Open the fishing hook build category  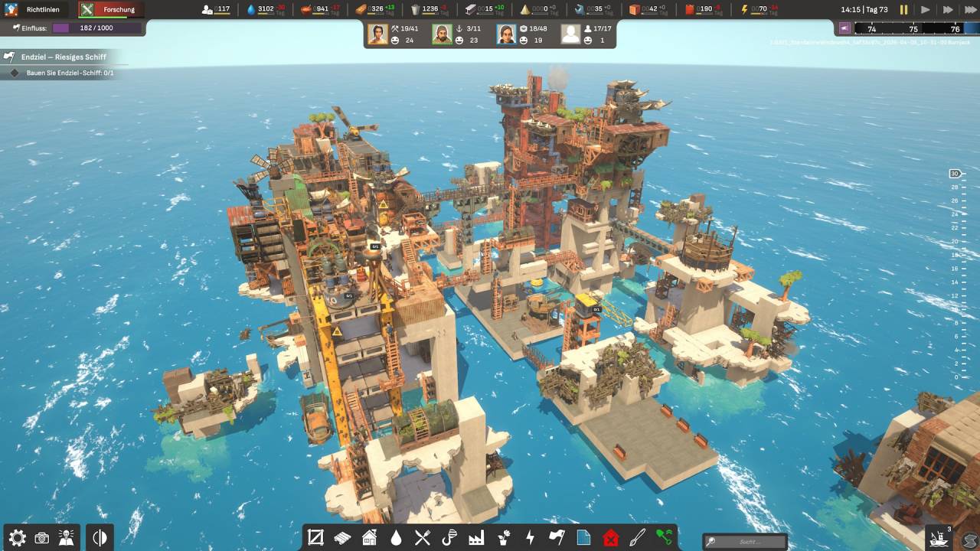click(449, 538)
